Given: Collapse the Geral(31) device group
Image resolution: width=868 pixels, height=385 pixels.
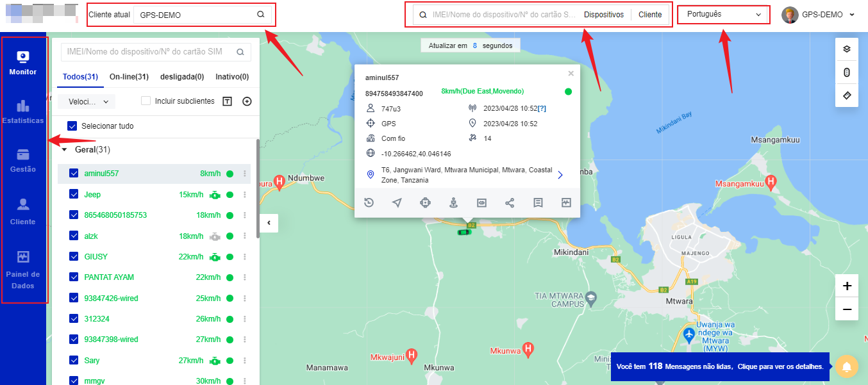Looking at the screenshot, I should (x=64, y=150).
